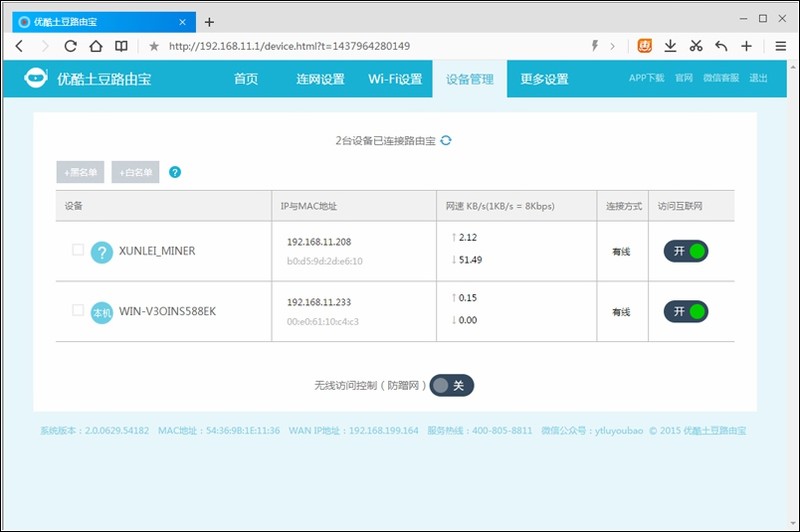Click the 连接方式 column header
Image resolution: width=800 pixels, height=532 pixels.
[x=623, y=206]
